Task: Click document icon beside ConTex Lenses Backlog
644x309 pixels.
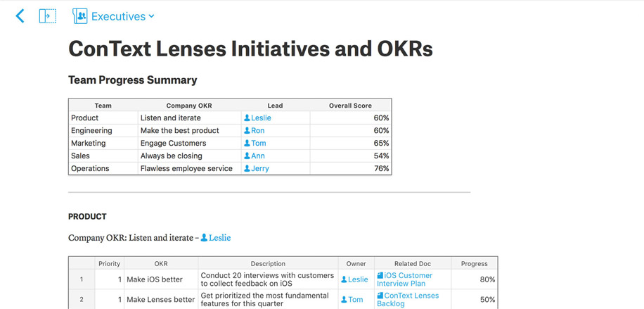Action: point(380,296)
